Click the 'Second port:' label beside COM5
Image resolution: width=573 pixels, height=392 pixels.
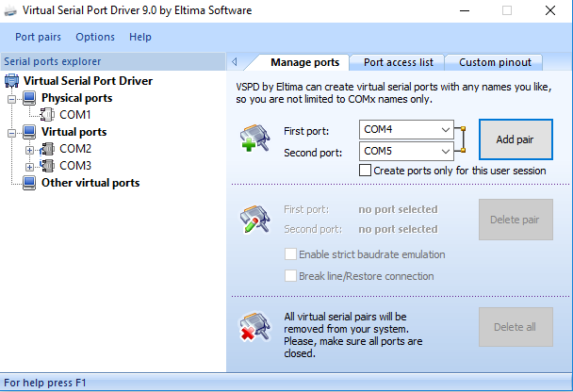click(x=313, y=153)
